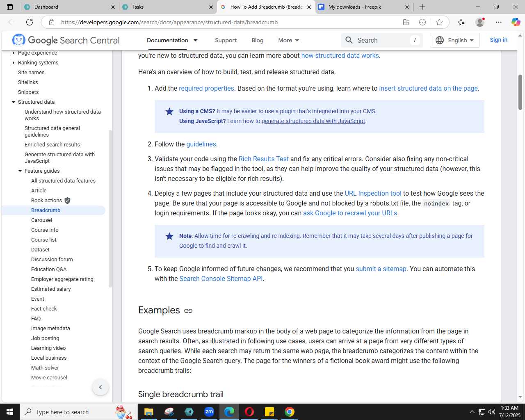Open ask Google to recrawl your URLs link

[350, 213]
